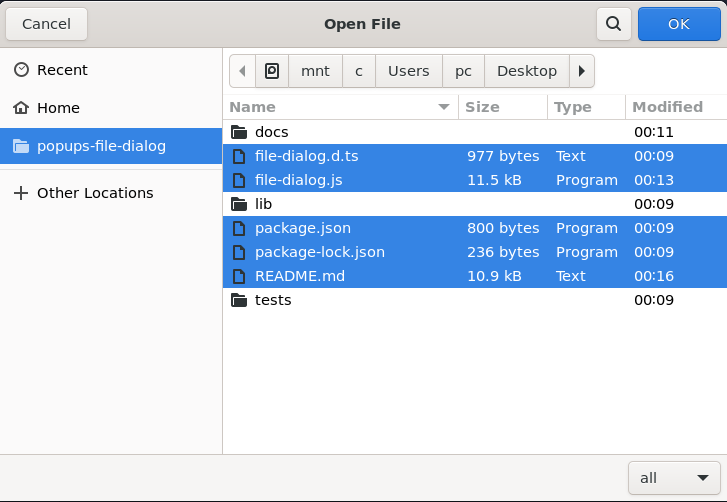The image size is (727, 502).
Task: Select the file-dialog.js file name
Action: (x=299, y=180)
